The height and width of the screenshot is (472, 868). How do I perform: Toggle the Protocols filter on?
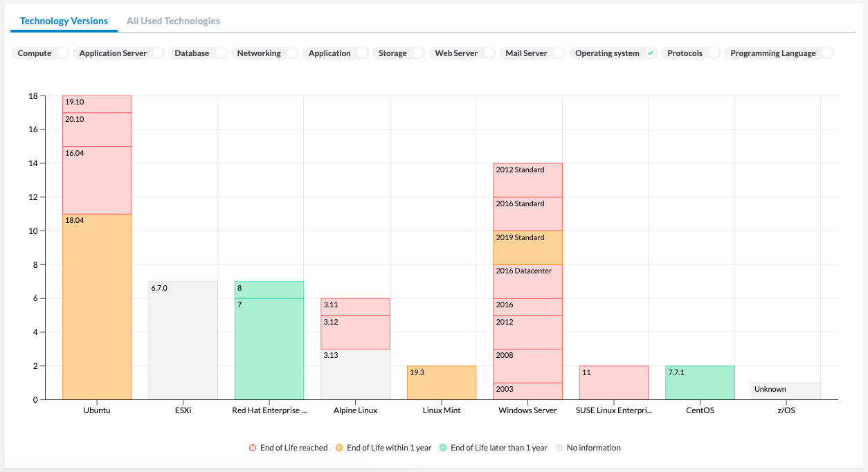click(x=714, y=53)
